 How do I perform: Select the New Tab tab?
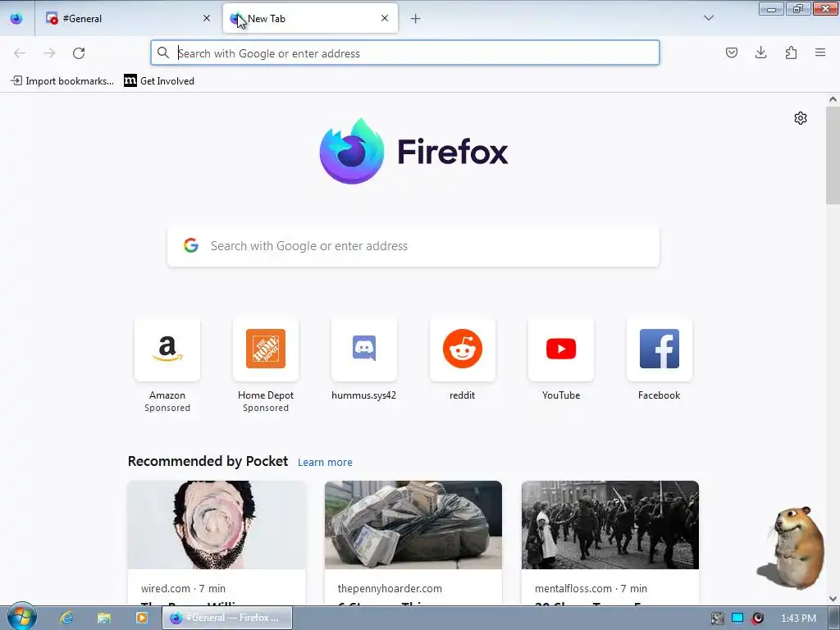point(310,18)
